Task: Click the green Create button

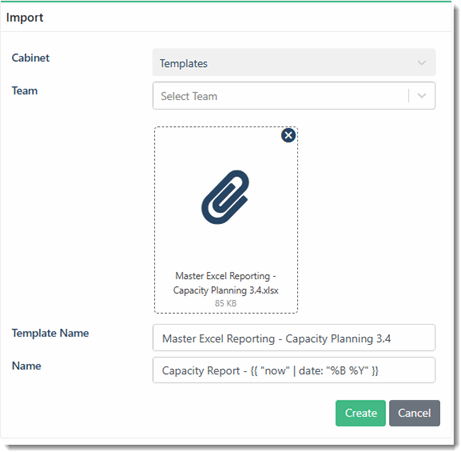Action: [360, 413]
